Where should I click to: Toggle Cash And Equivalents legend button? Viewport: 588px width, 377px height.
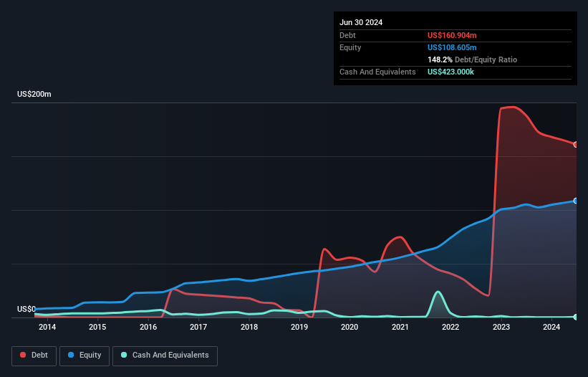165,355
